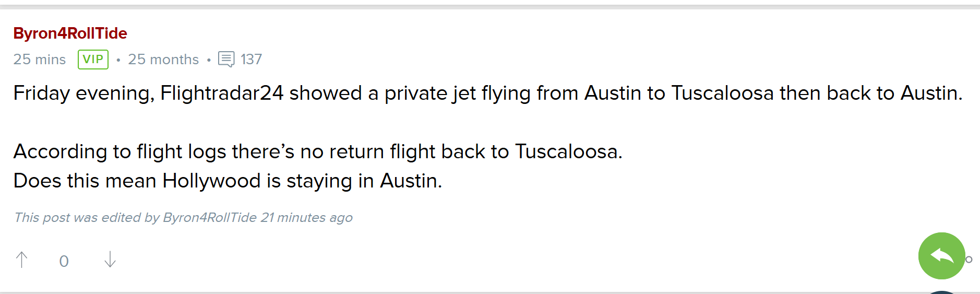Click italic Byron4RollTide name in edit note
Image resolution: width=980 pixels, height=294 pixels.
[x=210, y=218]
